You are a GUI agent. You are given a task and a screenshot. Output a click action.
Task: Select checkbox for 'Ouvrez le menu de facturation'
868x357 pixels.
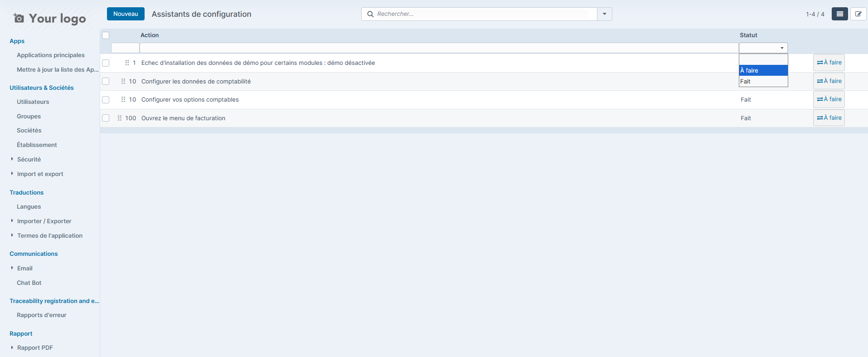point(106,118)
